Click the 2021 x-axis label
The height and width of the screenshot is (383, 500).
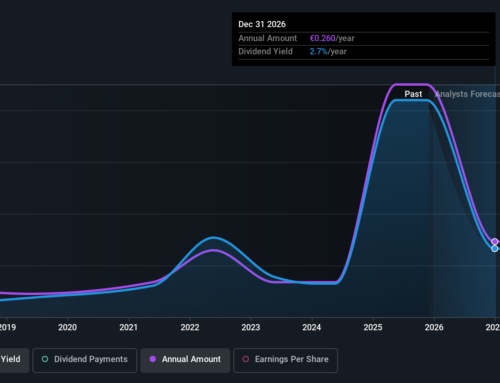tap(129, 327)
